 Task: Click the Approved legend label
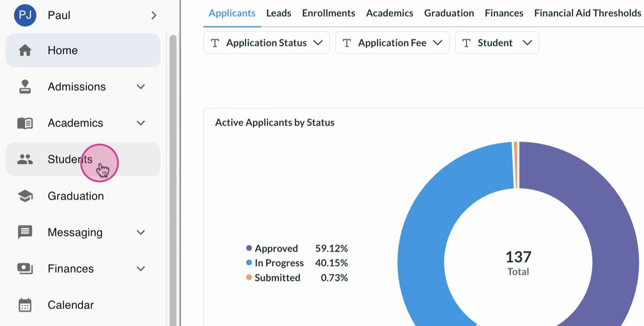coord(276,249)
